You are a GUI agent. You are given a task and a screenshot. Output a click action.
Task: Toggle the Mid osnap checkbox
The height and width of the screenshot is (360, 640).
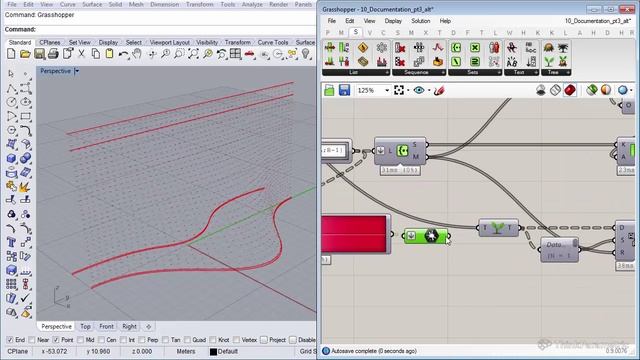pyautogui.click(x=80, y=340)
